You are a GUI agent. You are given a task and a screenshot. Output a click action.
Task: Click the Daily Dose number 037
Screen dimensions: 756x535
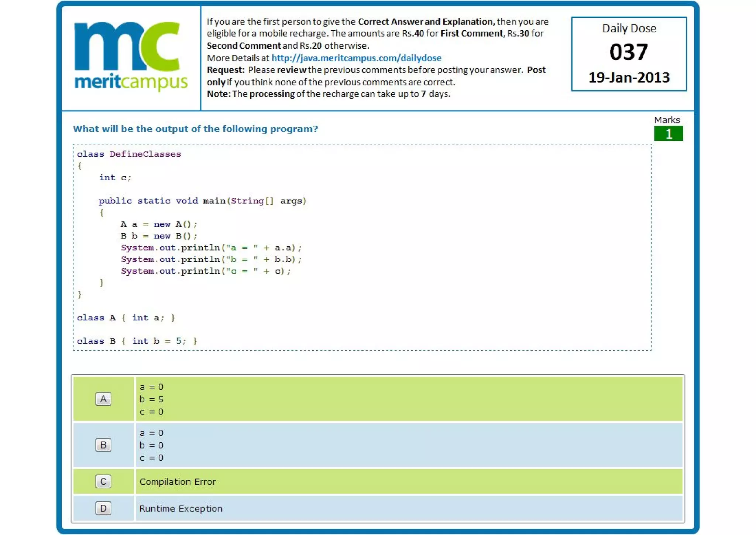[629, 52]
